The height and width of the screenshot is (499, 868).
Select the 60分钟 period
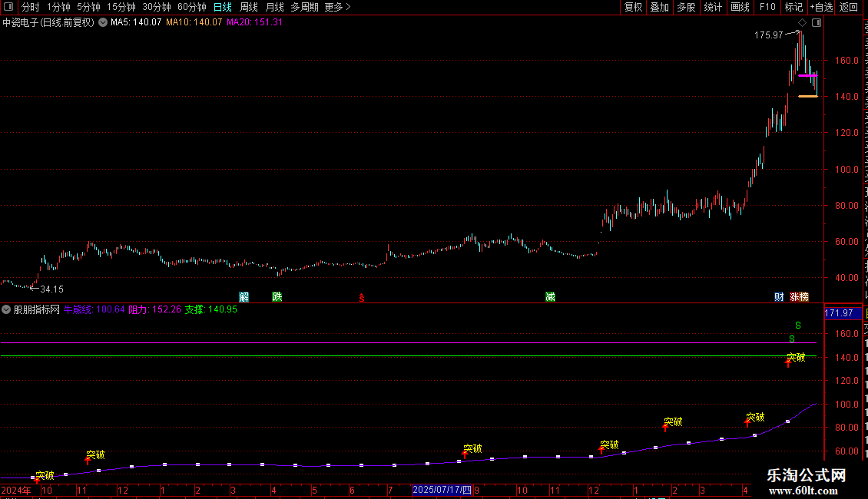(192, 7)
